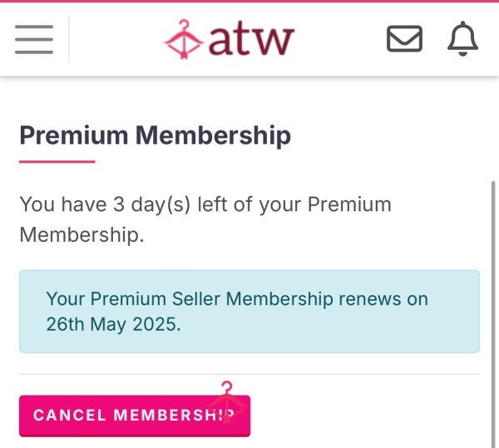
Task: Show notifications with the bell icon
Action: tap(462, 39)
